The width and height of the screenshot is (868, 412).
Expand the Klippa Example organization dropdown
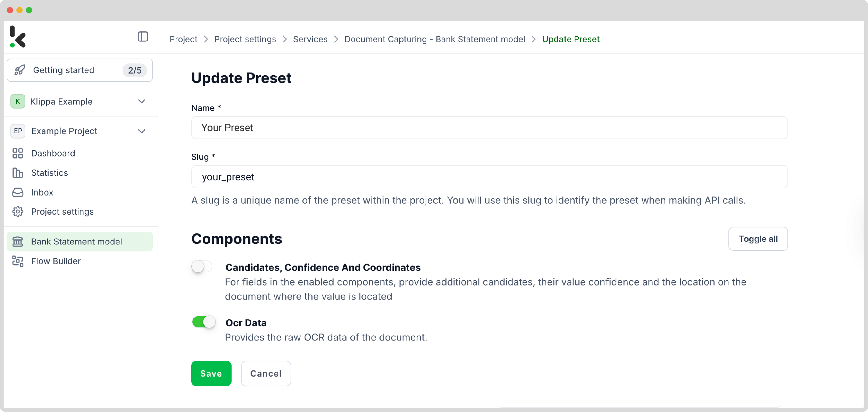(x=141, y=102)
